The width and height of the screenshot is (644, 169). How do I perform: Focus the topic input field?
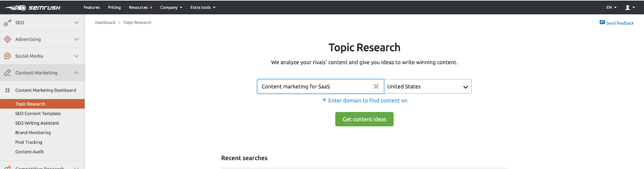coord(314,86)
